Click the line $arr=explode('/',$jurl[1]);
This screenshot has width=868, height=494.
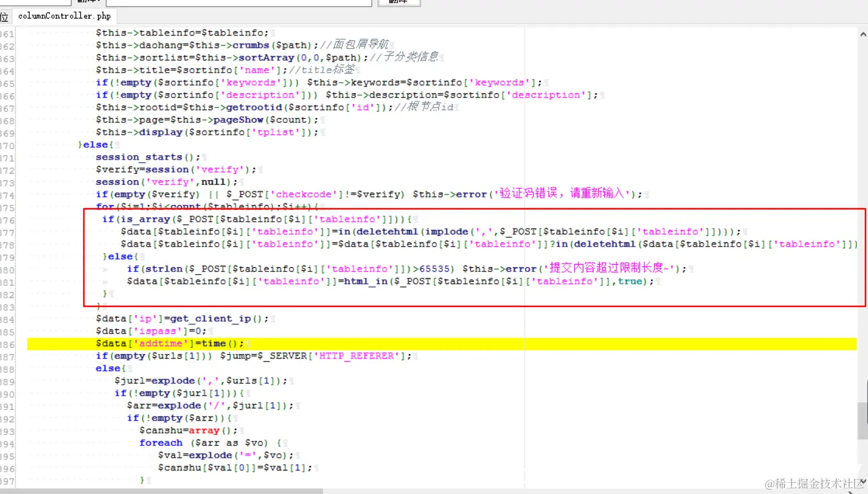tap(211, 406)
